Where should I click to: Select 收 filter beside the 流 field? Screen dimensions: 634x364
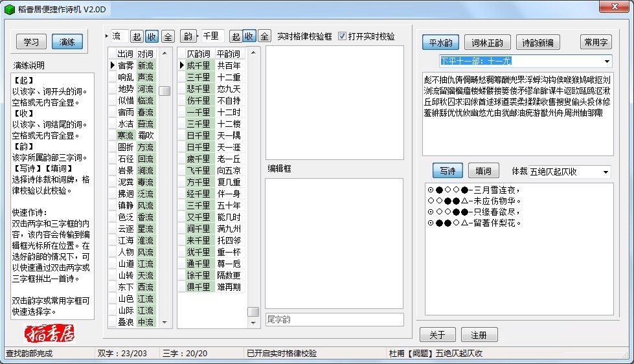[152, 37]
